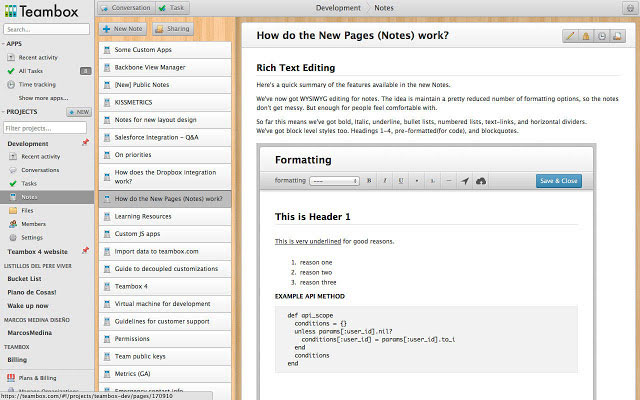Screen dimensions: 640x400
Task: Open the [New] Public Notes note
Action: (165, 85)
